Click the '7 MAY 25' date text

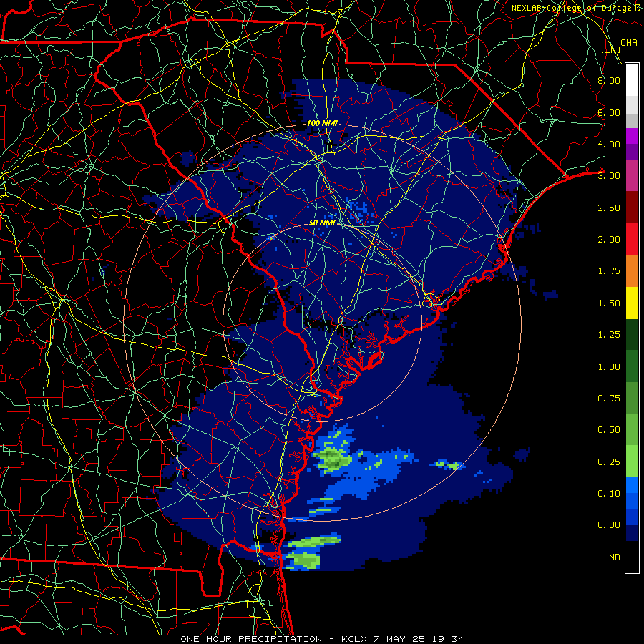pos(401,639)
